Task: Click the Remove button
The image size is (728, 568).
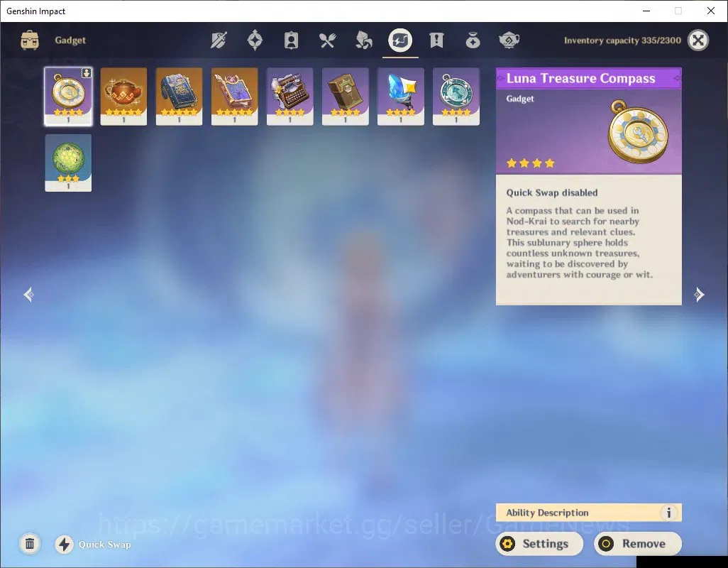Action: click(x=637, y=544)
